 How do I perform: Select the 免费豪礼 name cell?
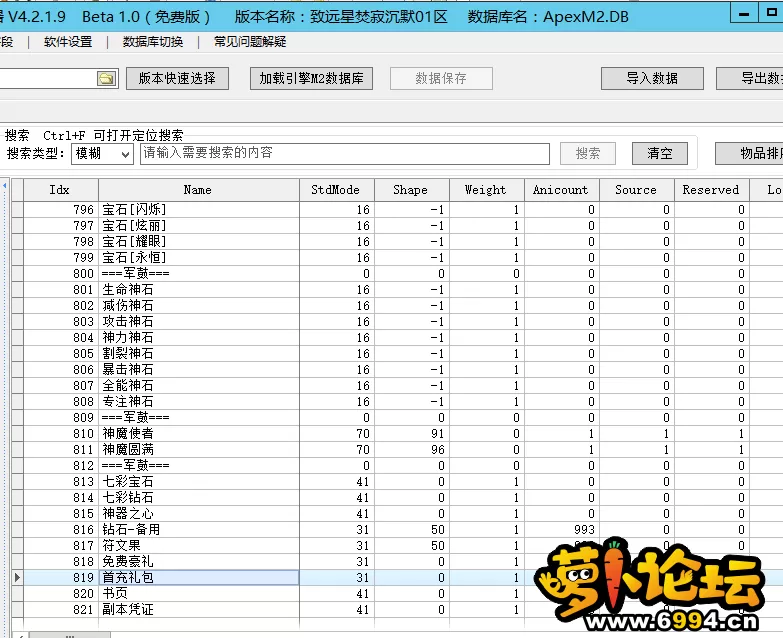click(199, 562)
